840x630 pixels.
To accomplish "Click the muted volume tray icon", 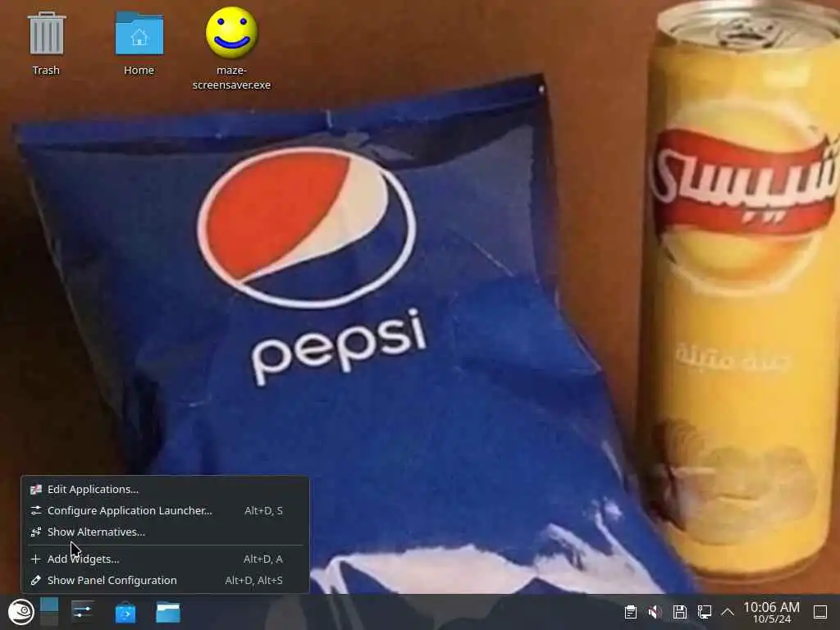I will 655,612.
